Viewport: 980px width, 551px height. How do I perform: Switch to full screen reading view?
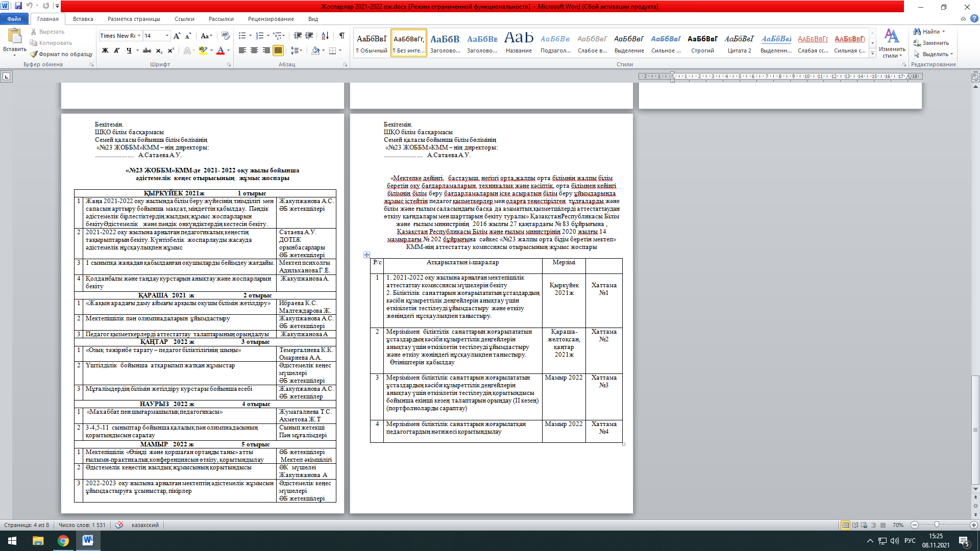tap(855, 525)
